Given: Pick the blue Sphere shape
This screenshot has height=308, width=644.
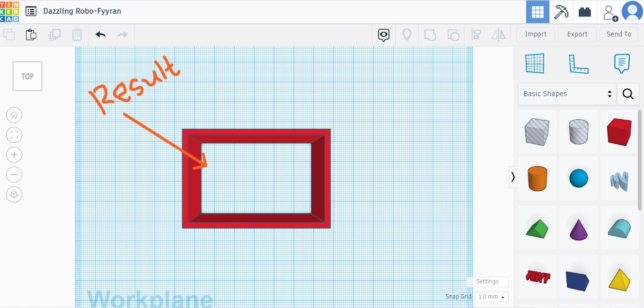Looking at the screenshot, I should click(578, 179).
